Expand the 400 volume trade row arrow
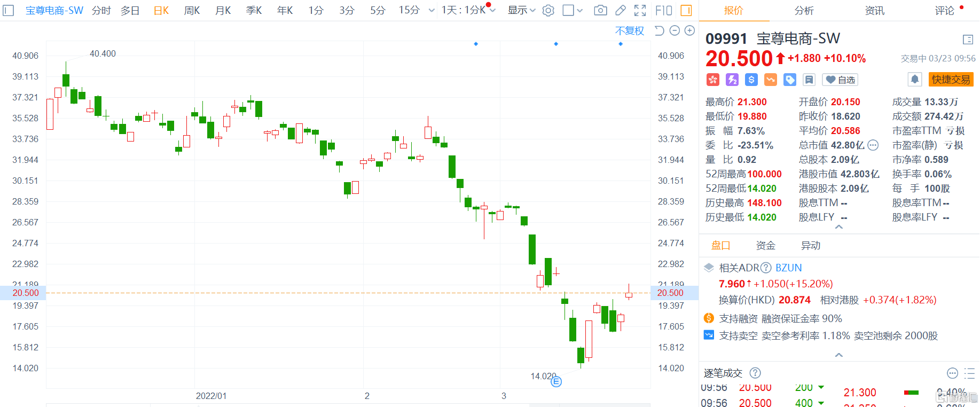980x407 pixels. (821, 403)
